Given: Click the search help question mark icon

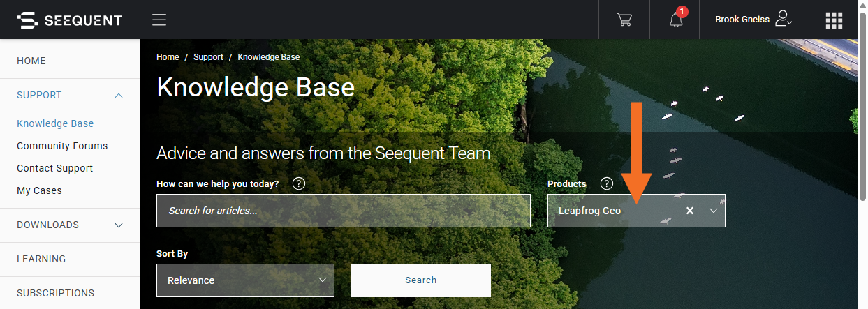Looking at the screenshot, I should [299, 183].
